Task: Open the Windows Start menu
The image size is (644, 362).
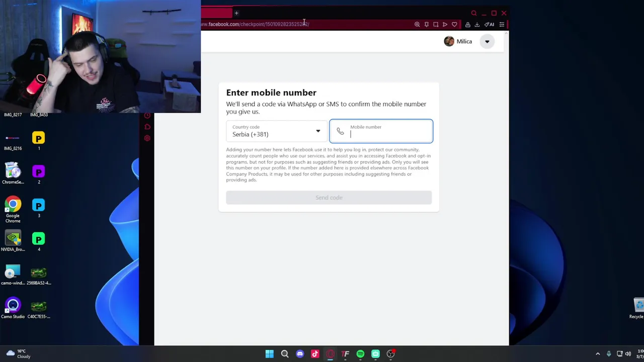Action: tap(270, 354)
